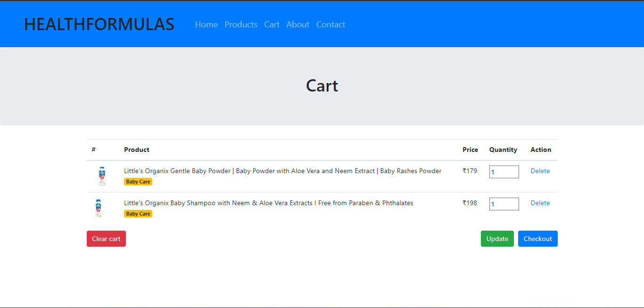
Task: Open the Little's Organix Baby Shampoo product link
Action: tap(268, 203)
